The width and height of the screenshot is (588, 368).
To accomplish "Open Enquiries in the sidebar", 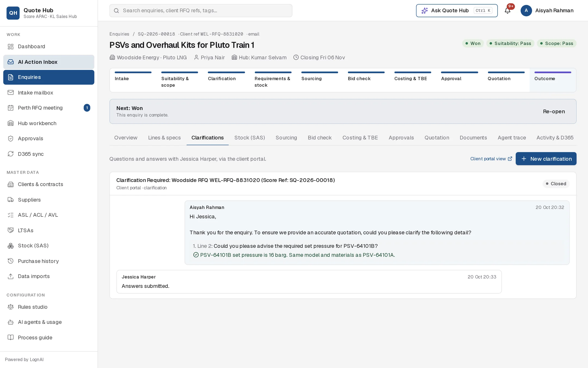I will [49, 77].
